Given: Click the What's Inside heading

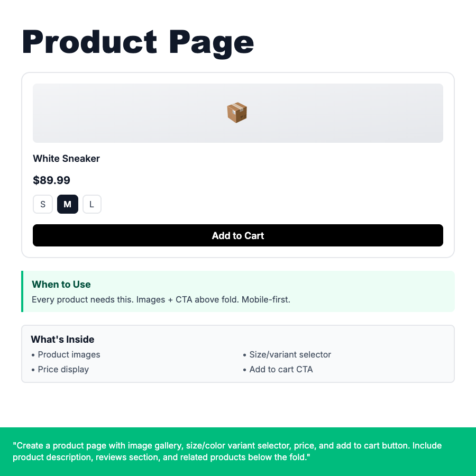Looking at the screenshot, I should (62, 339).
